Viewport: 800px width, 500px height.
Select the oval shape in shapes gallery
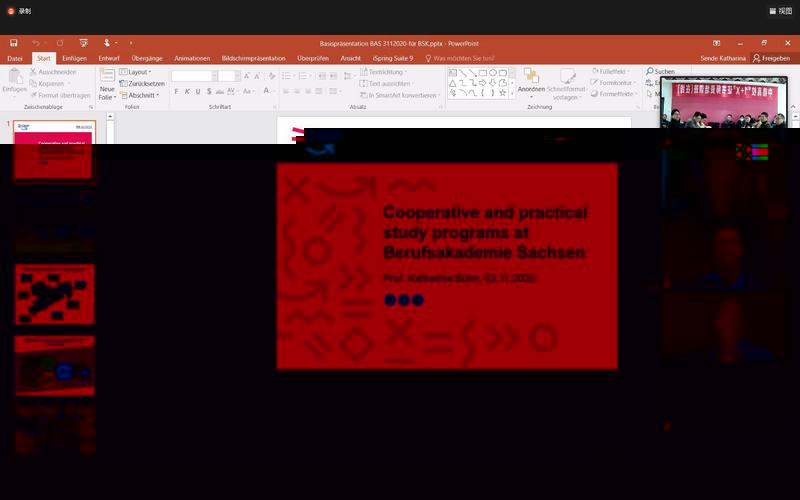[493, 73]
